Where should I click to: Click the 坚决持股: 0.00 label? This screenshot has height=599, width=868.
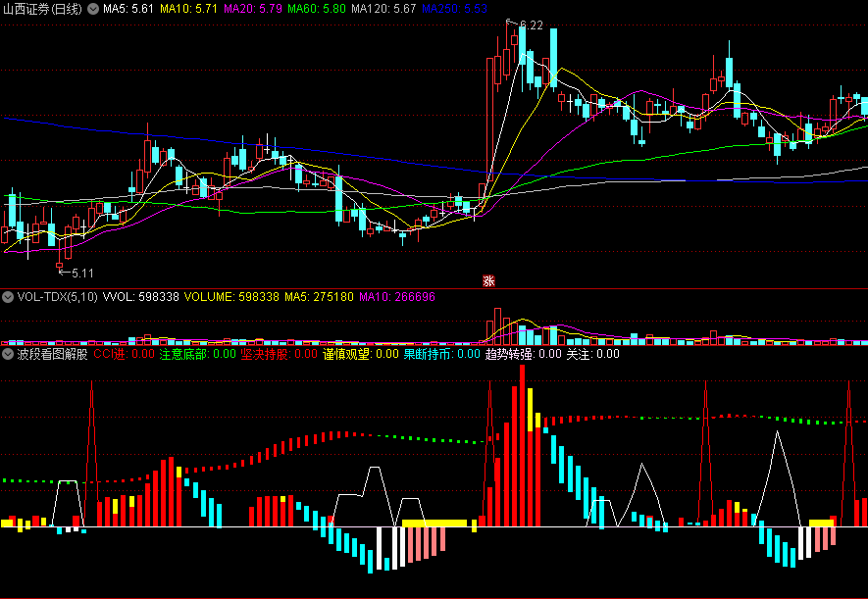click(279, 354)
